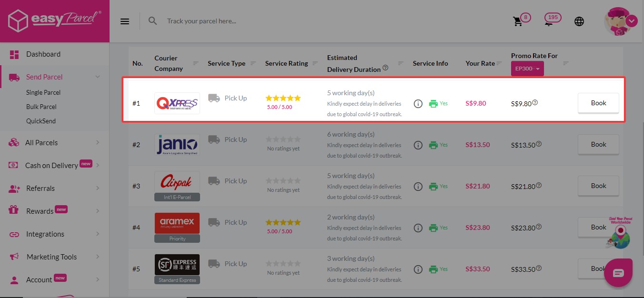Sort by Service Rating column
Viewport: 644px width, 298px height.
[x=315, y=63]
